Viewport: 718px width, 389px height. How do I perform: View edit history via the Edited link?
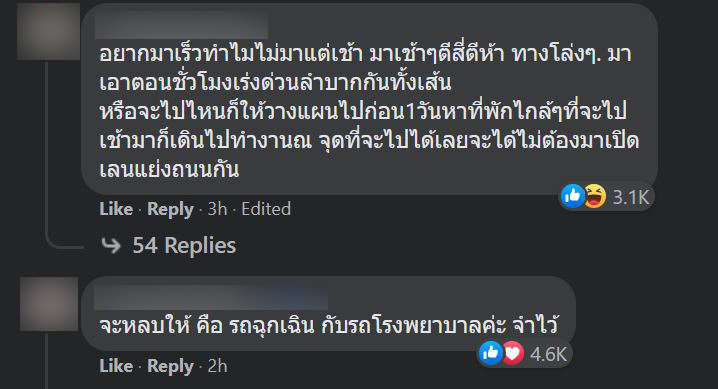(x=266, y=209)
